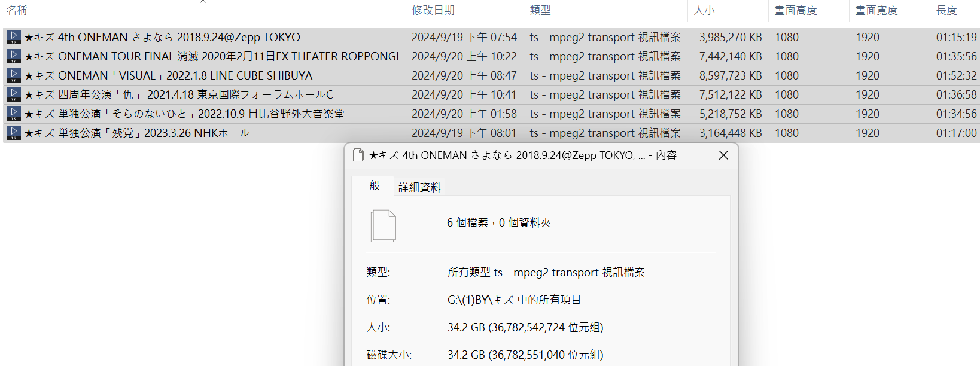The width and height of the screenshot is (980, 366).
Task: Click the ts file icon for 単独公演「残党」
Action: 13,133
